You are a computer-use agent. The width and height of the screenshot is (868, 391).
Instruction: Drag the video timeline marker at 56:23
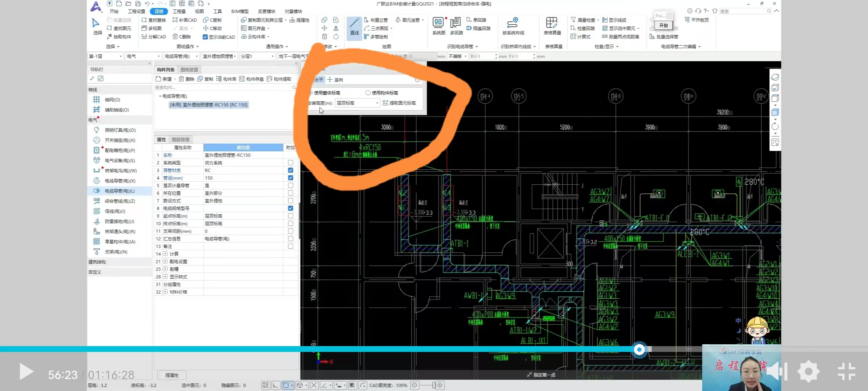(639, 349)
